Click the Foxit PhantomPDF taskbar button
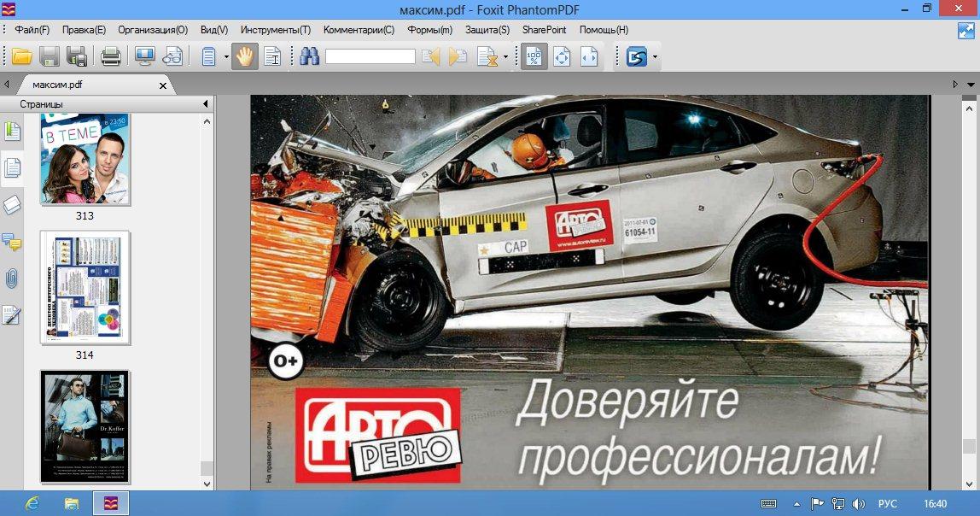The height and width of the screenshot is (516, 980). 111,503
